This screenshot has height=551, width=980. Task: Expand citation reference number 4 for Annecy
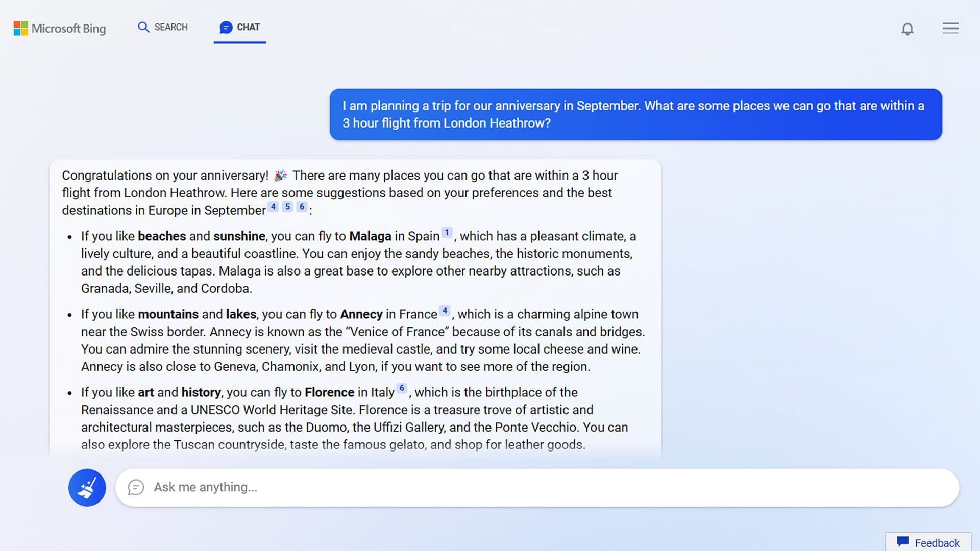coord(444,310)
